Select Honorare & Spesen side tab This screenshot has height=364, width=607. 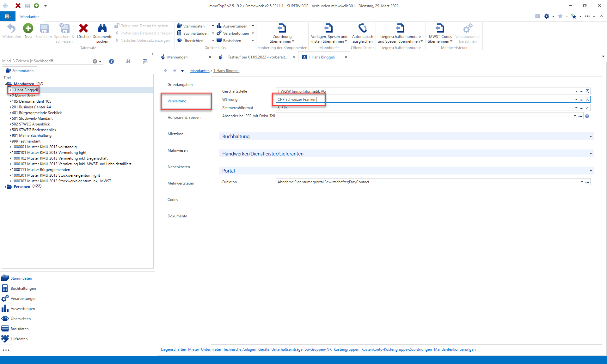tap(184, 118)
